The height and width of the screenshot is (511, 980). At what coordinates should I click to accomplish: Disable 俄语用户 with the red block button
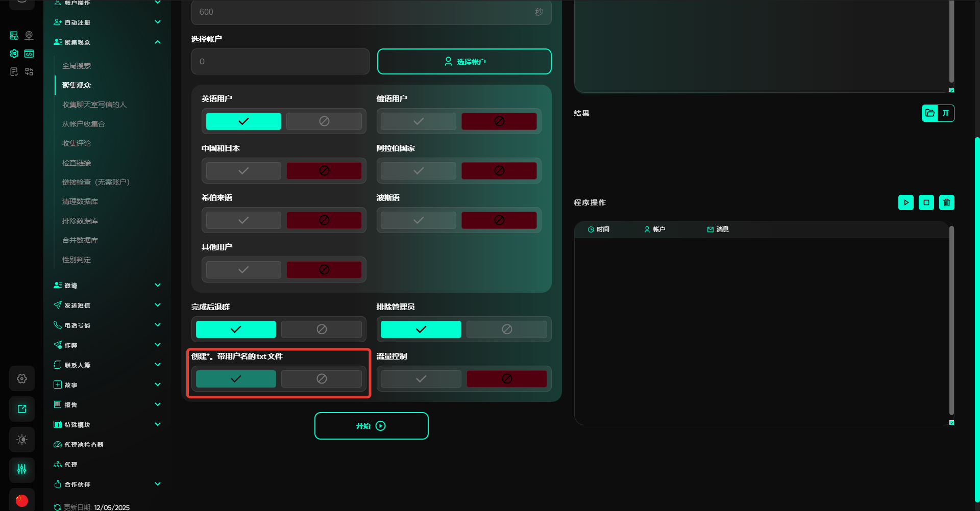coord(499,121)
